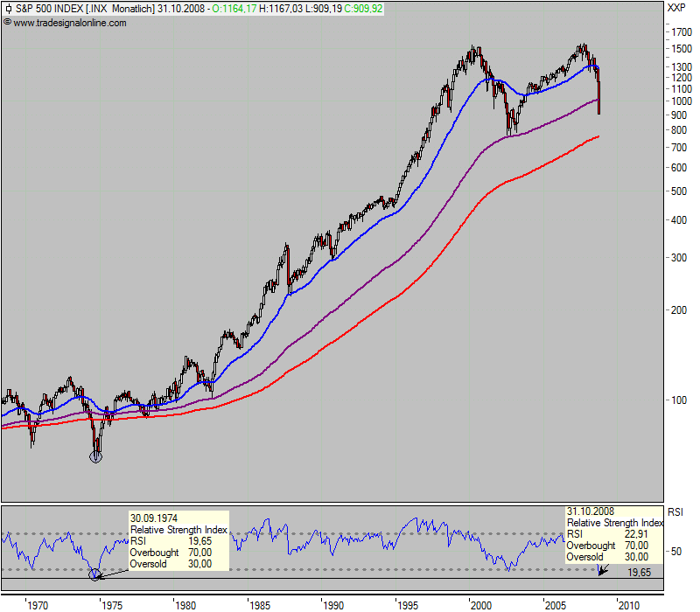Screen dimensions: 700x612
Task: Click the 50 label on RSI axis
Action: click(x=676, y=552)
